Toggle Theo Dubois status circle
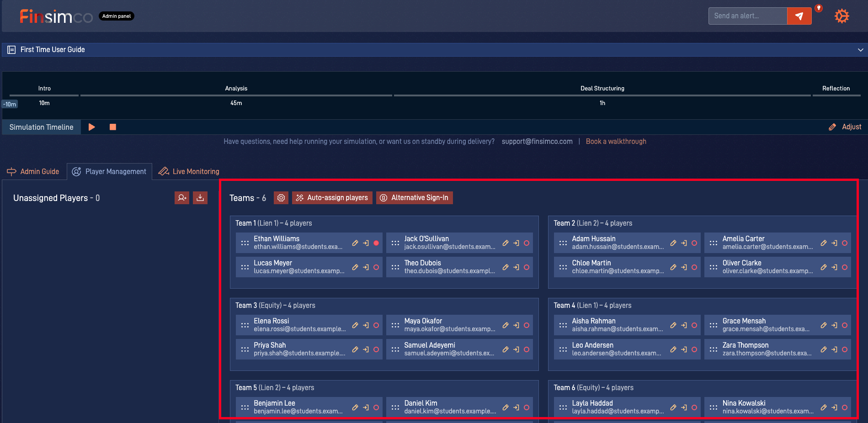The width and height of the screenshot is (868, 423). click(527, 267)
